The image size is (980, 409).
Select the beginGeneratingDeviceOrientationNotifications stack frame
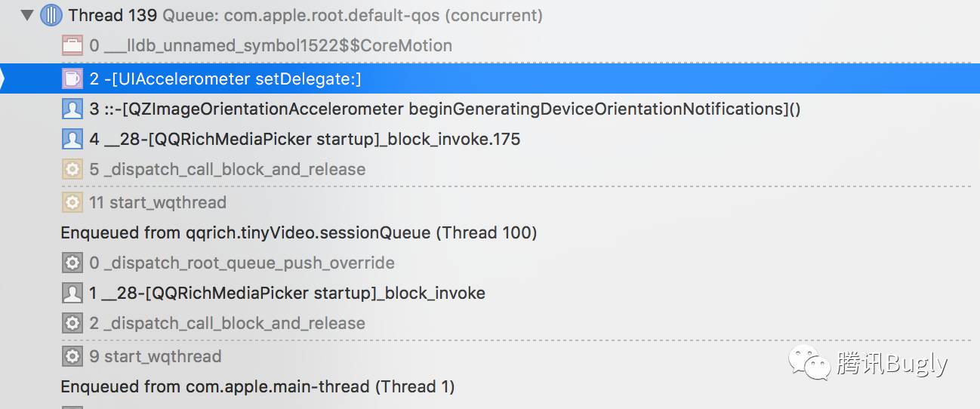click(445, 109)
